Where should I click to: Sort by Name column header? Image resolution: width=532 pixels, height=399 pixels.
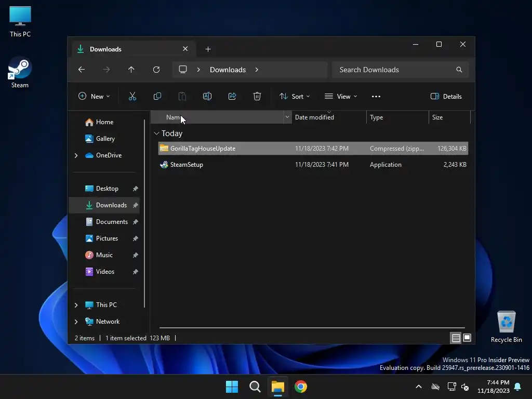click(217, 117)
